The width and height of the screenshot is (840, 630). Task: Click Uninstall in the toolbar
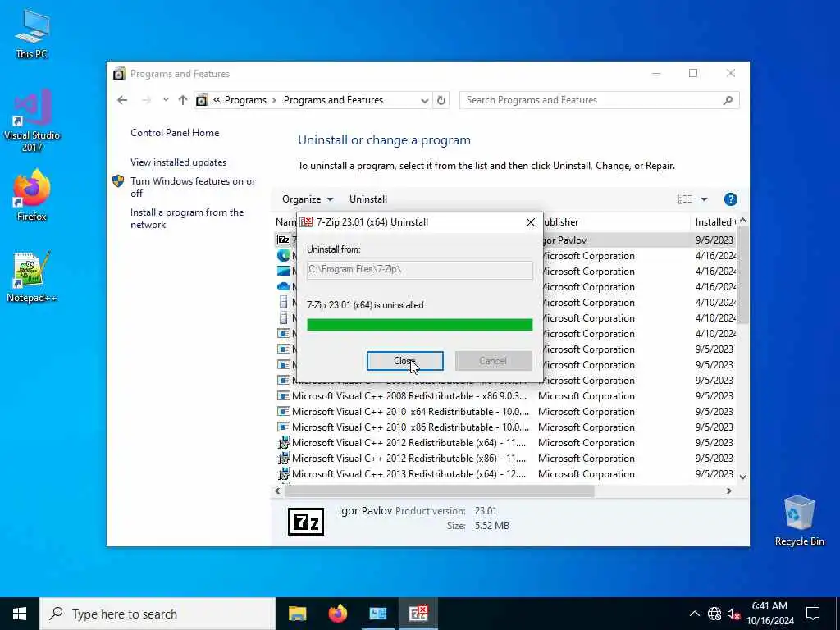coord(368,199)
